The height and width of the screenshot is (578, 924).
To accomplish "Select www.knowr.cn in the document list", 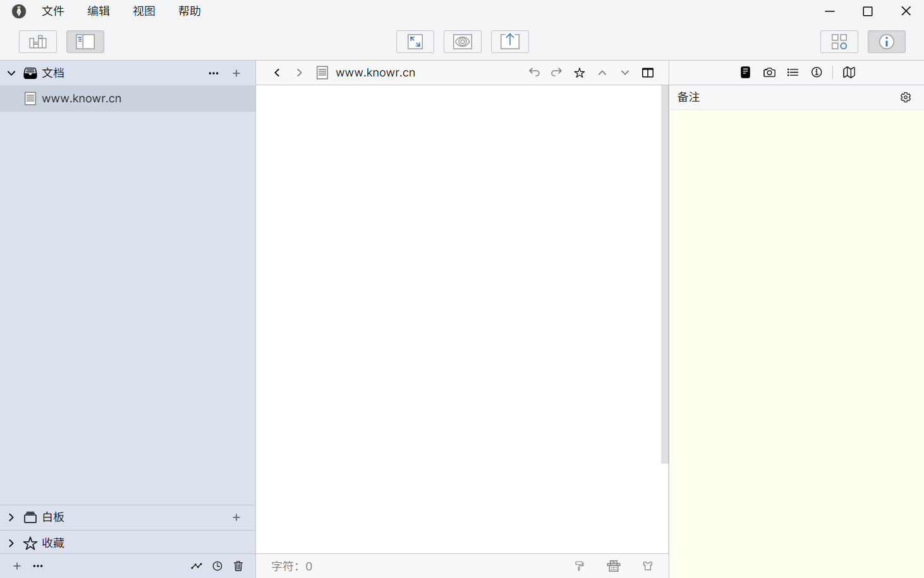I will tap(128, 99).
